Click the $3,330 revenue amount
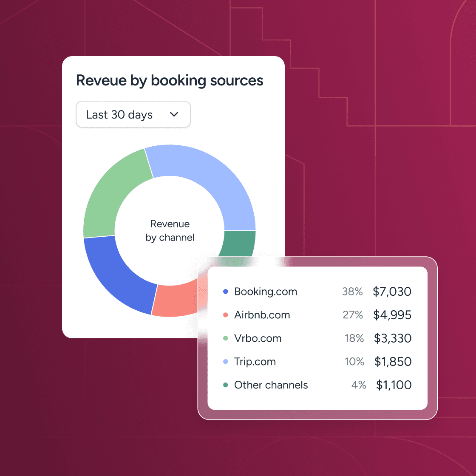This screenshot has height=476, width=476. click(393, 338)
